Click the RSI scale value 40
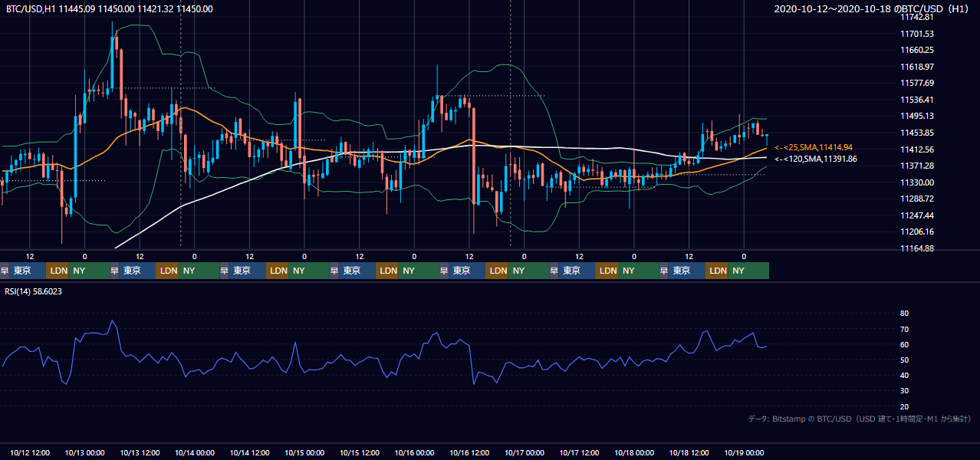This screenshot has width=980, height=460. (904, 375)
